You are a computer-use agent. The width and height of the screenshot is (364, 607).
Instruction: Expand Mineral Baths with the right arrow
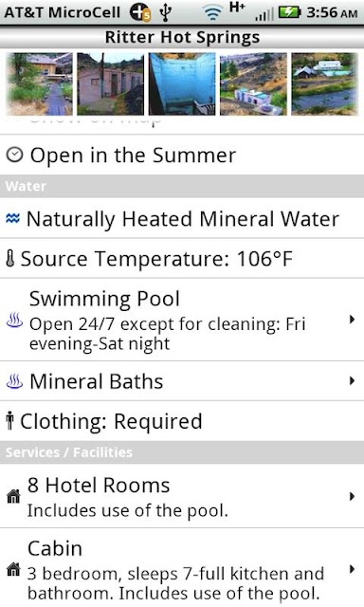point(352,381)
